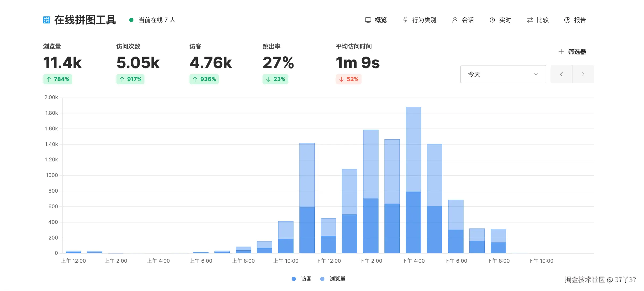Go to next date period arrow

coord(583,74)
